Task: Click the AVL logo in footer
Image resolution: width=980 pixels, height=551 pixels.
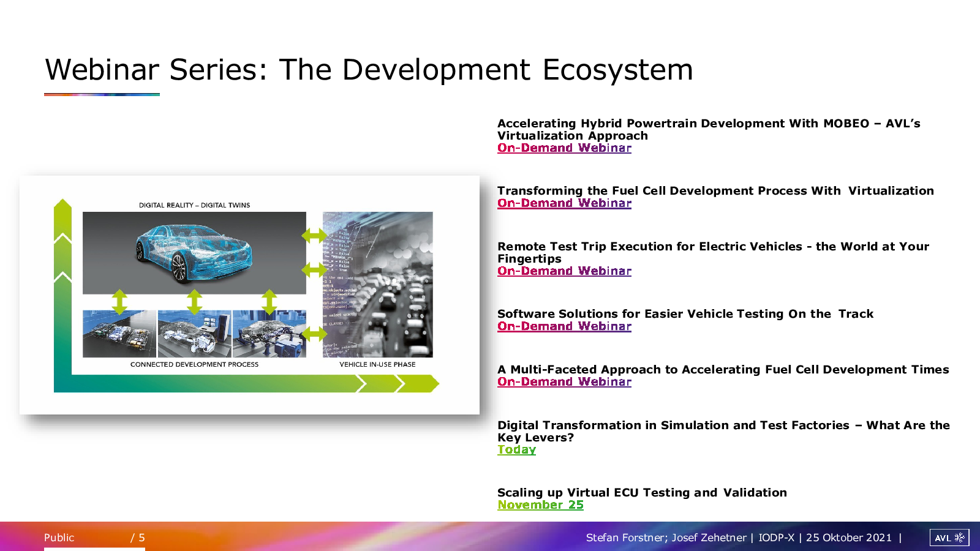Action: 949,538
